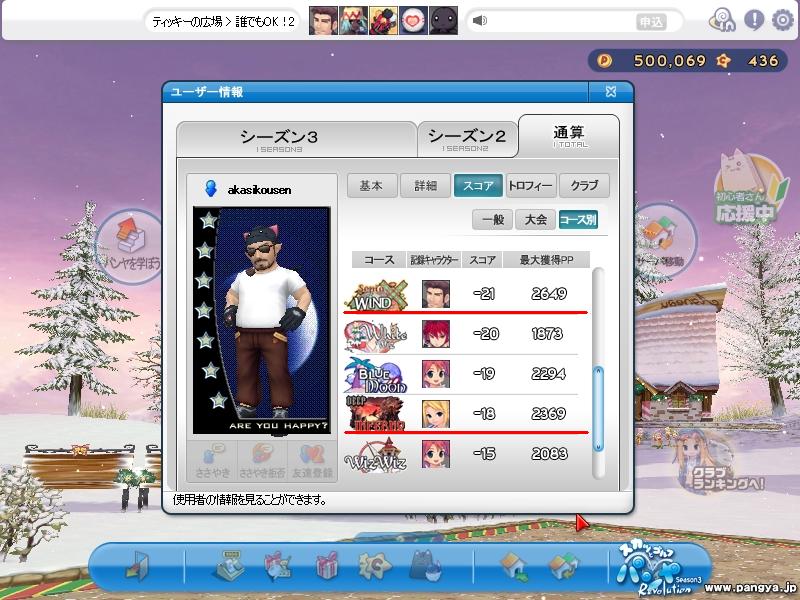Image resolution: width=800 pixels, height=600 pixels.
Task: Click the max PP value 2294
Action: tap(548, 373)
